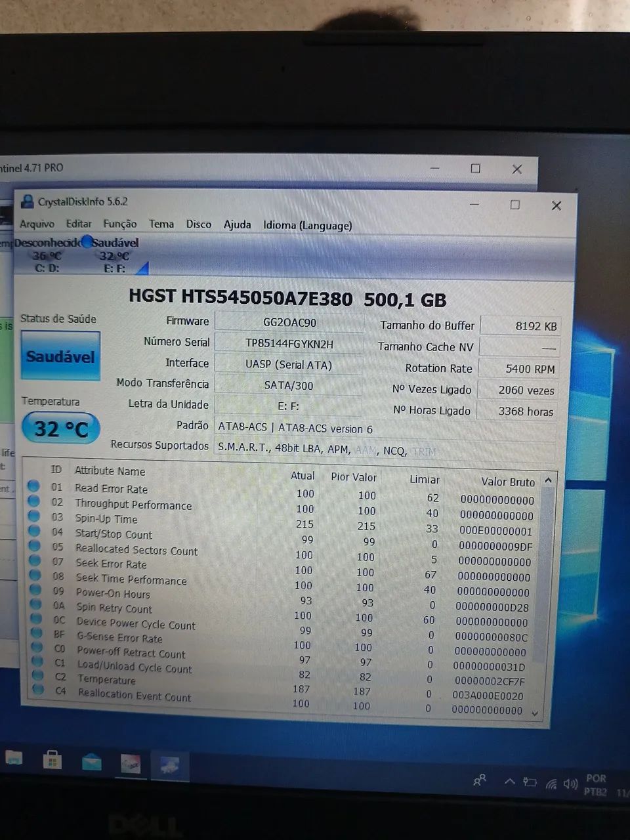Open the People icon in system tray
The width and height of the screenshot is (630, 840).
click(x=480, y=780)
